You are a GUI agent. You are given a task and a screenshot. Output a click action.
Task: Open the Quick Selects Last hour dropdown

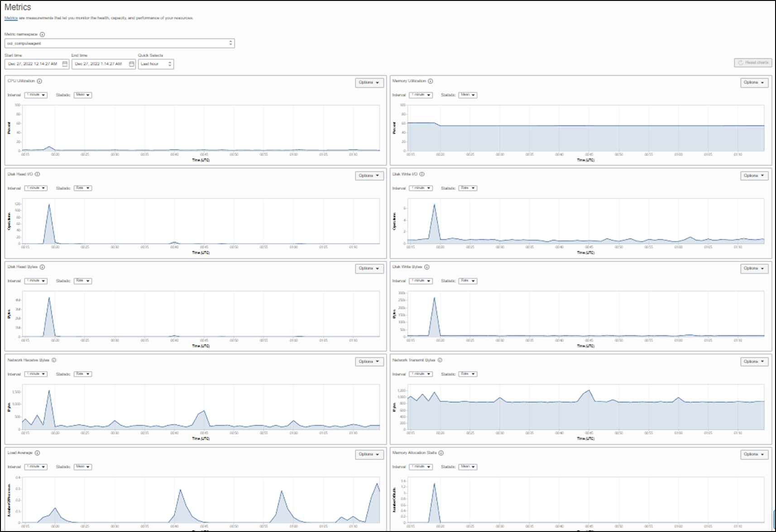click(x=156, y=64)
